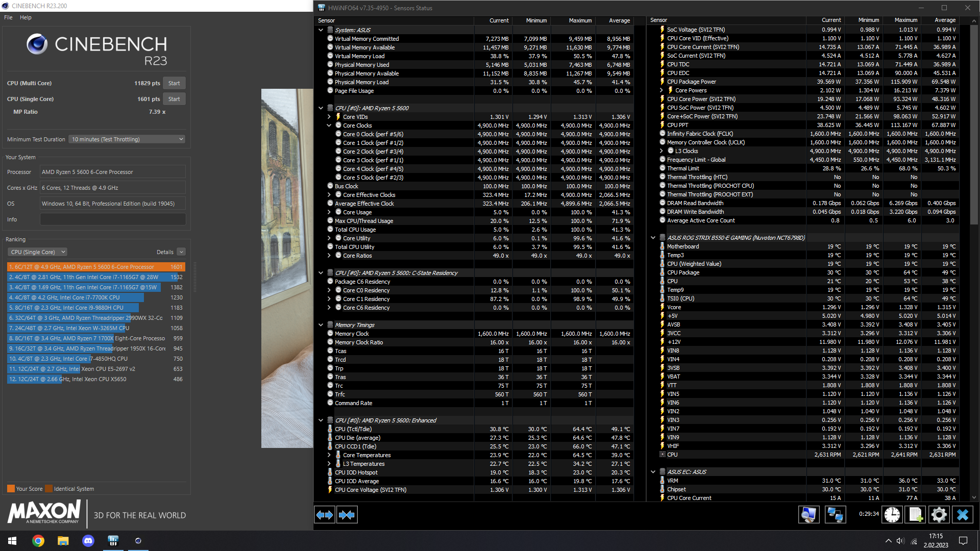Open the Minimum Test Duration dropdown in Cinebench

tap(127, 139)
